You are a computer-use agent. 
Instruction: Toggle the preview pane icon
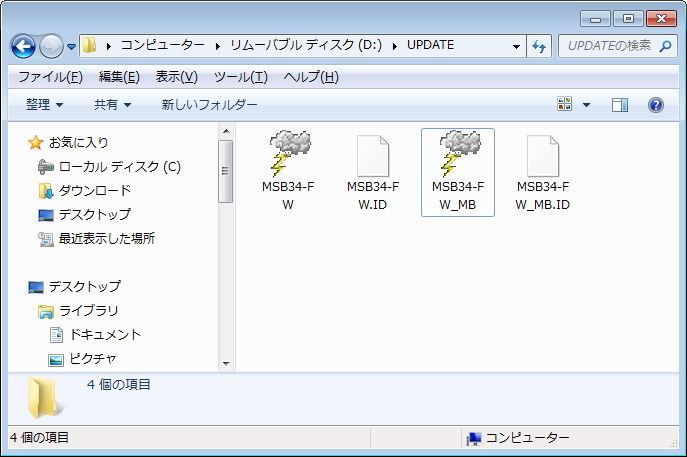pos(619,105)
